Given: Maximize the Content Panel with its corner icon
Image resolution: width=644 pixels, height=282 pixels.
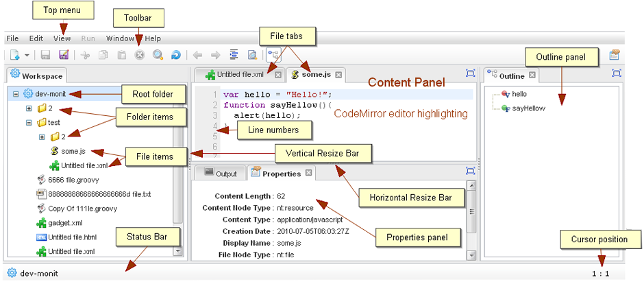Looking at the screenshot, I should (470, 73).
